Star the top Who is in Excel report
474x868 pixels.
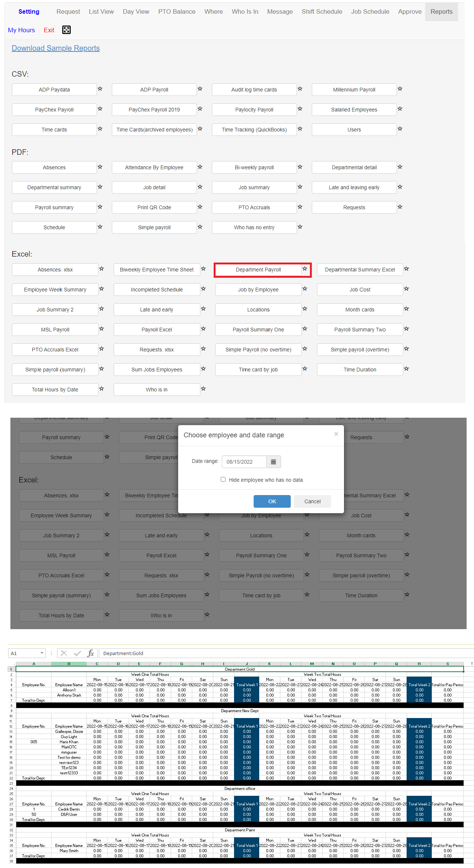click(203, 389)
